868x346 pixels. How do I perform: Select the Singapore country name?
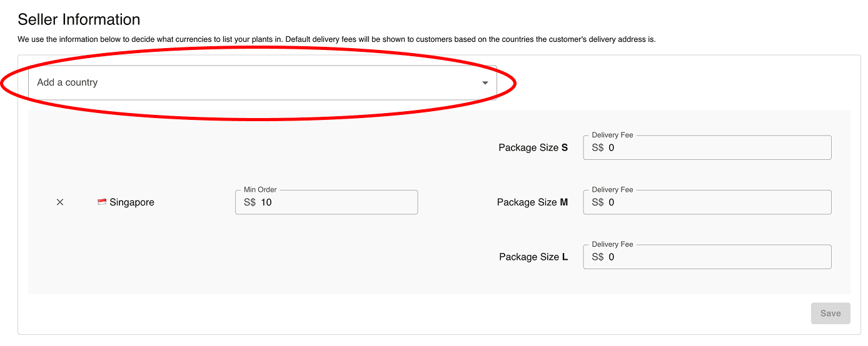[x=132, y=202]
